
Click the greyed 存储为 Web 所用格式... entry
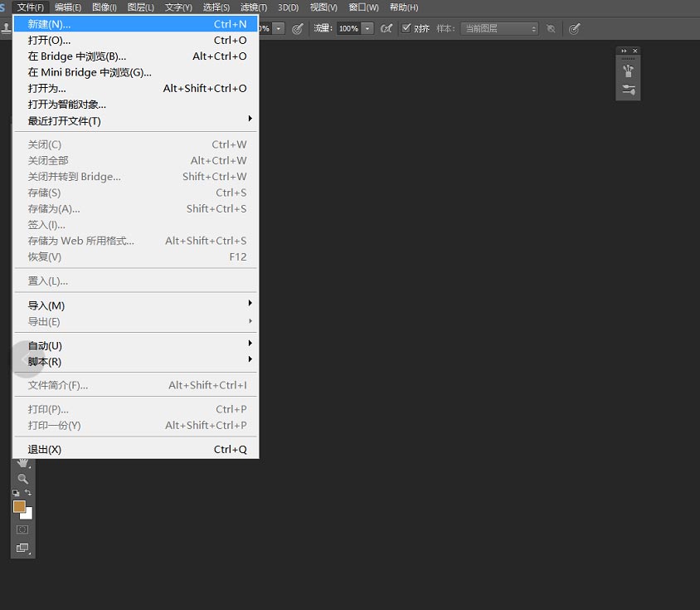click(136, 241)
